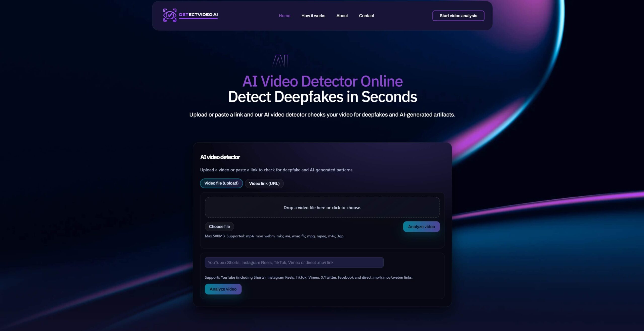The image size is (644, 331).
Task: Click the DetectVideo AI wordmark to return home
Action: [198, 14]
